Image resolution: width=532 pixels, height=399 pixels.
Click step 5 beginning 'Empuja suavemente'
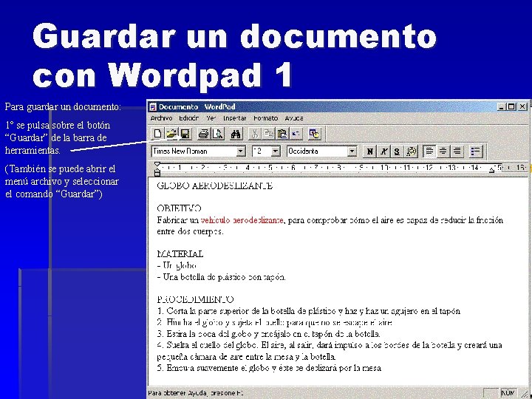point(269,368)
